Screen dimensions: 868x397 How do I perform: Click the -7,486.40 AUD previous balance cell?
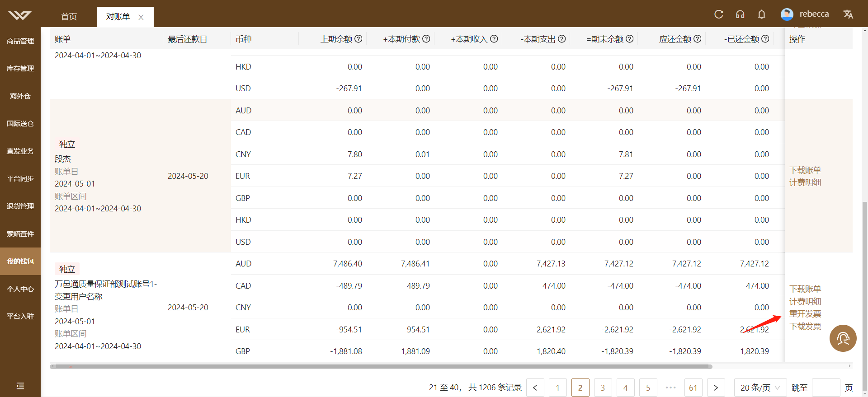coord(346,264)
